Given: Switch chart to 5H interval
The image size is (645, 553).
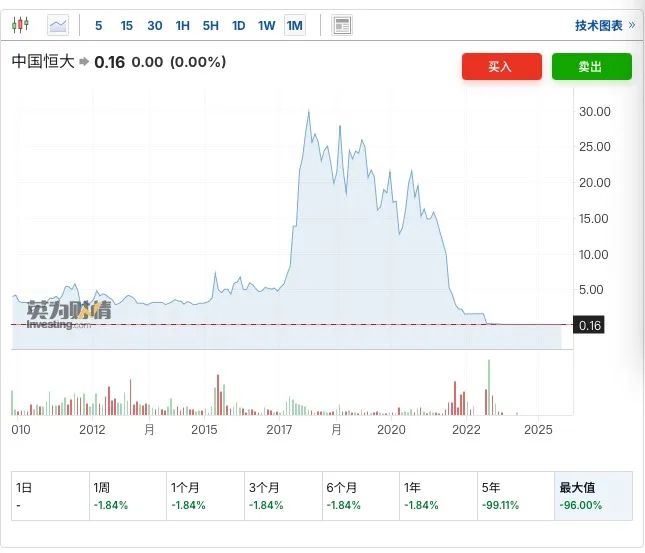Looking at the screenshot, I should click(x=210, y=25).
